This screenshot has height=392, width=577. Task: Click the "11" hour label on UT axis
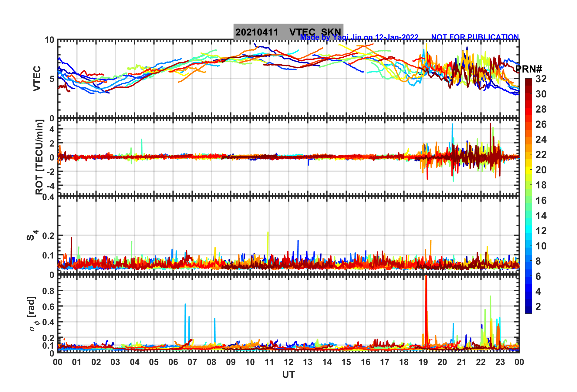269,362
